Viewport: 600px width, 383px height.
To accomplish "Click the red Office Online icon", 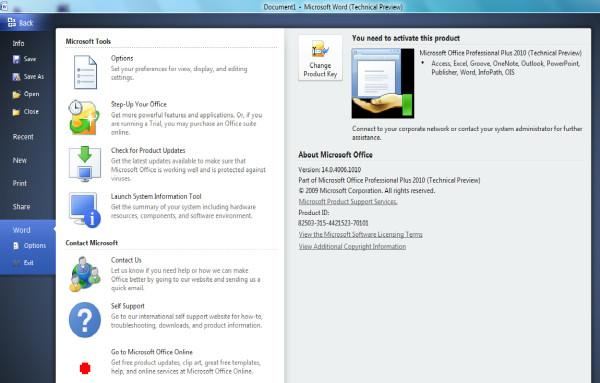I will pyautogui.click(x=85, y=368).
